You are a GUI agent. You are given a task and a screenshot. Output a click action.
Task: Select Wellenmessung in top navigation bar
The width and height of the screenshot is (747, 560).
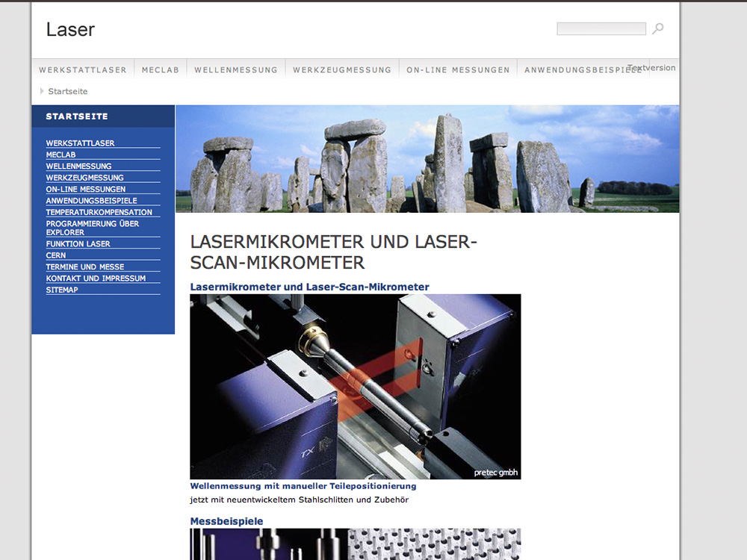(235, 70)
